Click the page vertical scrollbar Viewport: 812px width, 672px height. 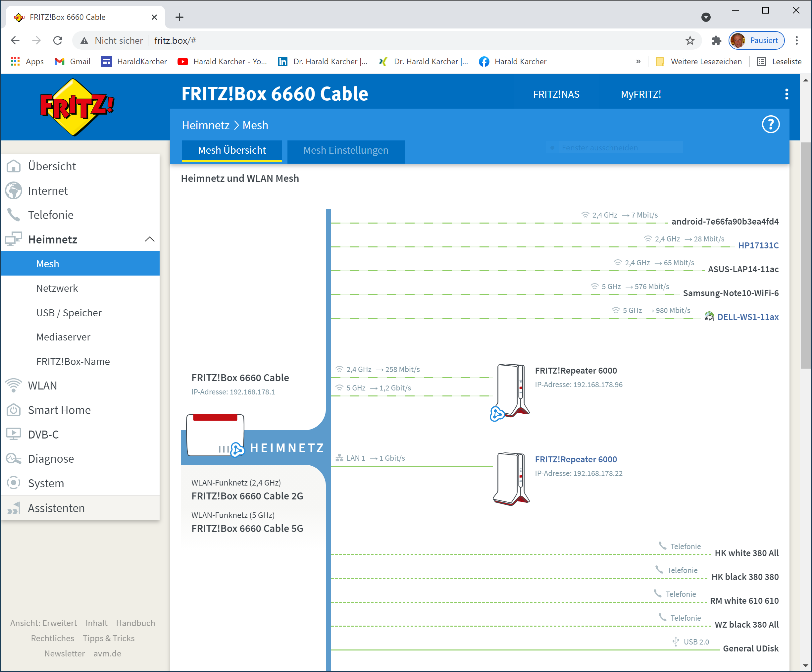[805, 255]
